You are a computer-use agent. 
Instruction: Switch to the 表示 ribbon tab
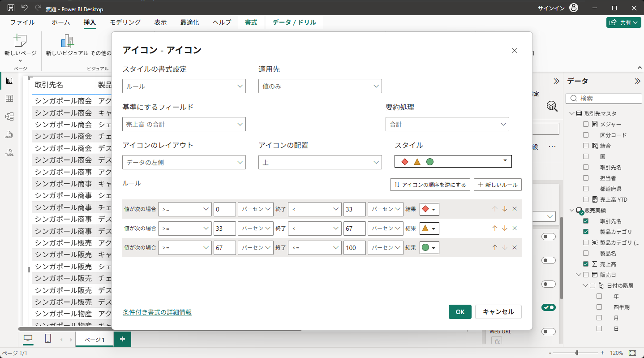(x=160, y=22)
